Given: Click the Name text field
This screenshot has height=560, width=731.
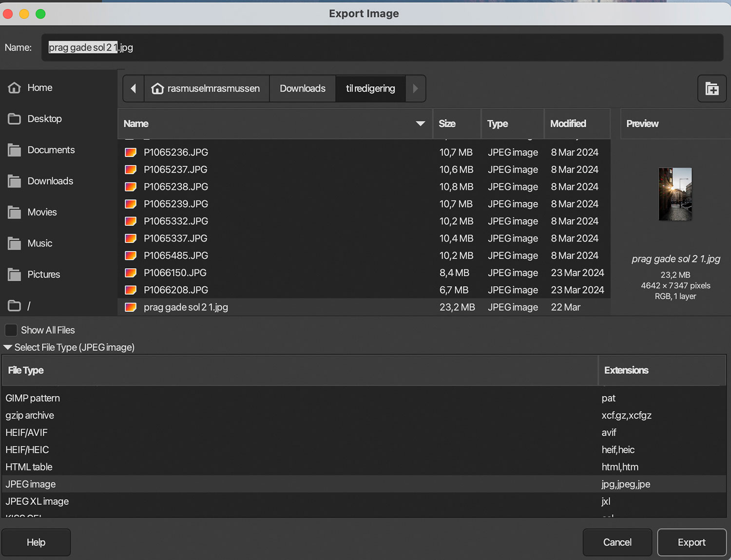Looking at the screenshot, I should (x=380, y=48).
